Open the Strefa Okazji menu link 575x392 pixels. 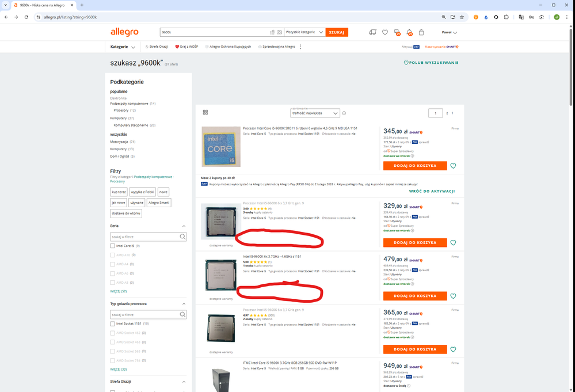(158, 47)
